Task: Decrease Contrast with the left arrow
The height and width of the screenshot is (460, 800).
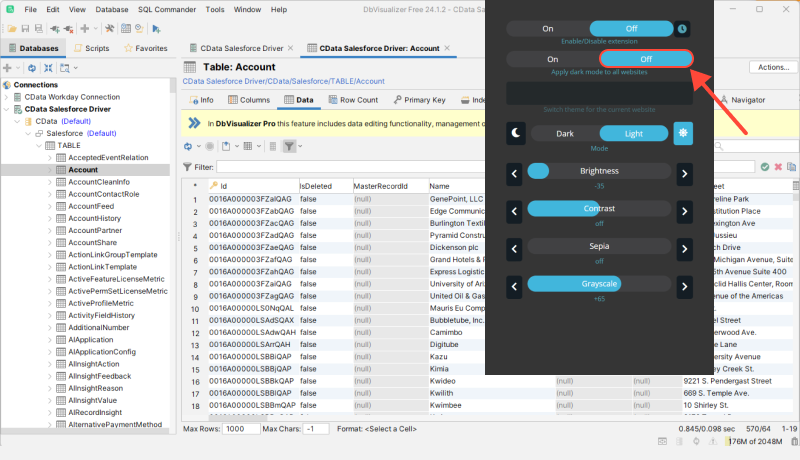Action: point(514,211)
